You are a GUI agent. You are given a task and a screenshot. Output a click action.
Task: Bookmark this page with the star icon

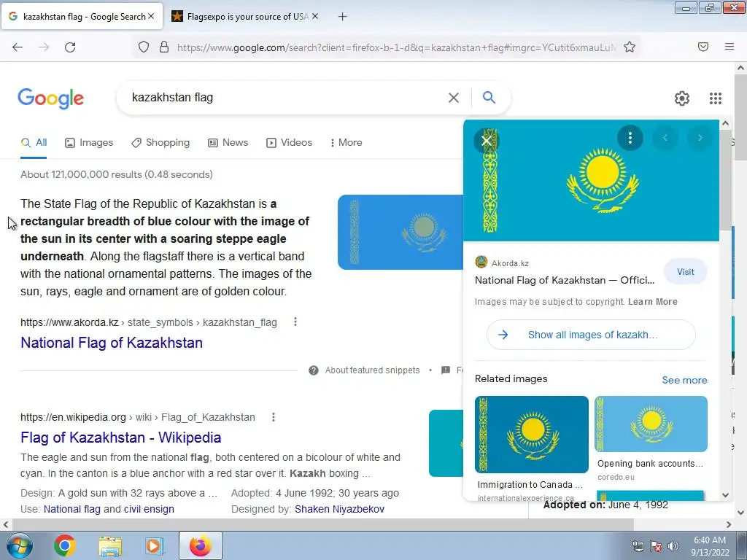tap(630, 47)
